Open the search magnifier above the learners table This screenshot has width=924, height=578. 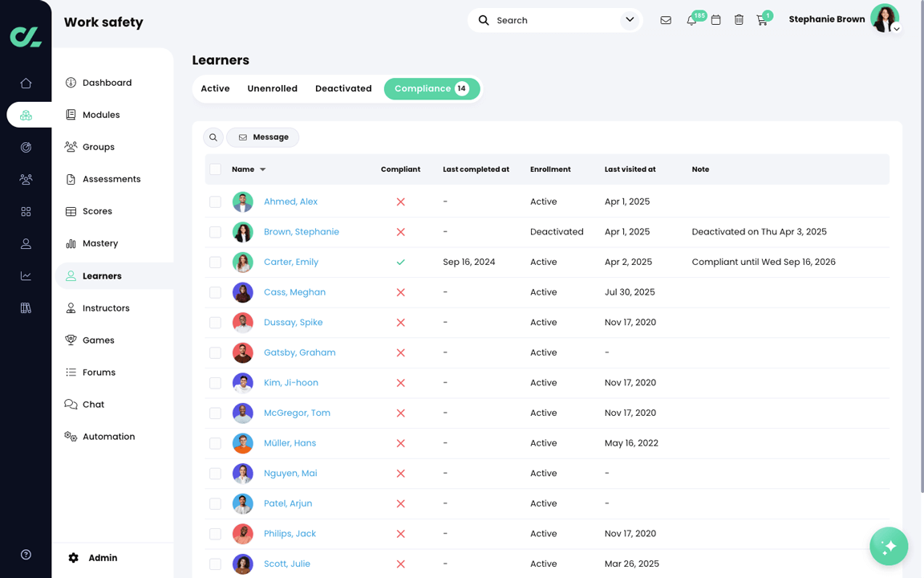click(x=213, y=137)
